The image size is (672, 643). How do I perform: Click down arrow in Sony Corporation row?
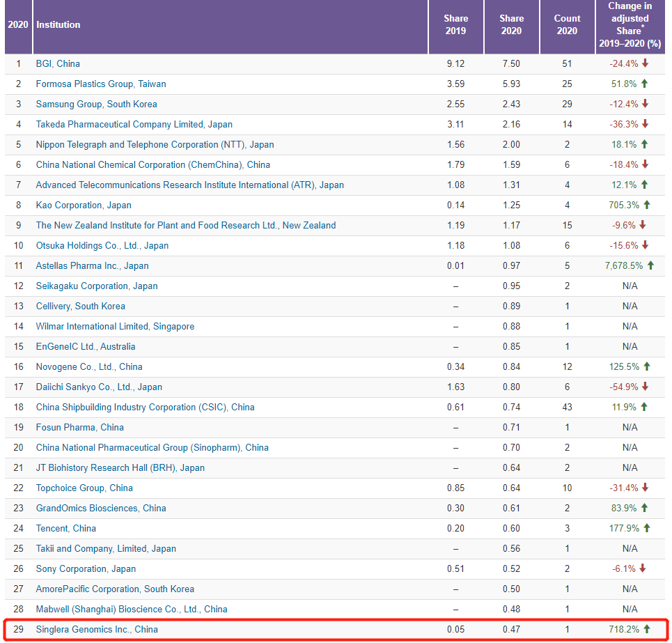pos(643,568)
